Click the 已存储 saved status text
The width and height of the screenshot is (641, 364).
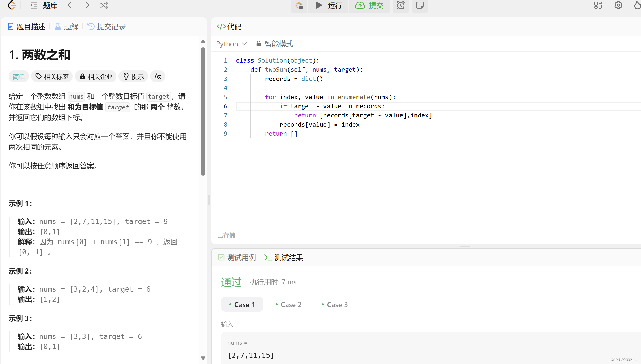coord(226,235)
